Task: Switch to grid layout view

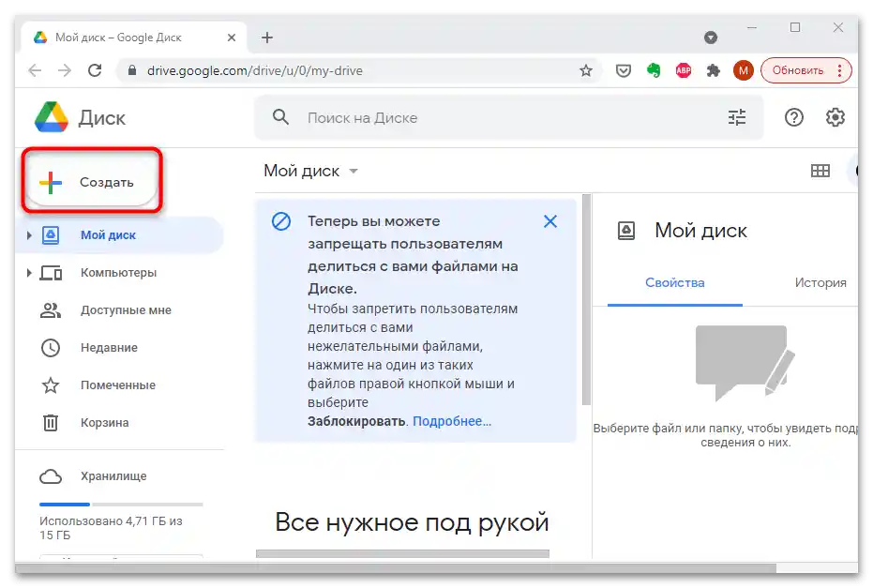Action: 820,171
